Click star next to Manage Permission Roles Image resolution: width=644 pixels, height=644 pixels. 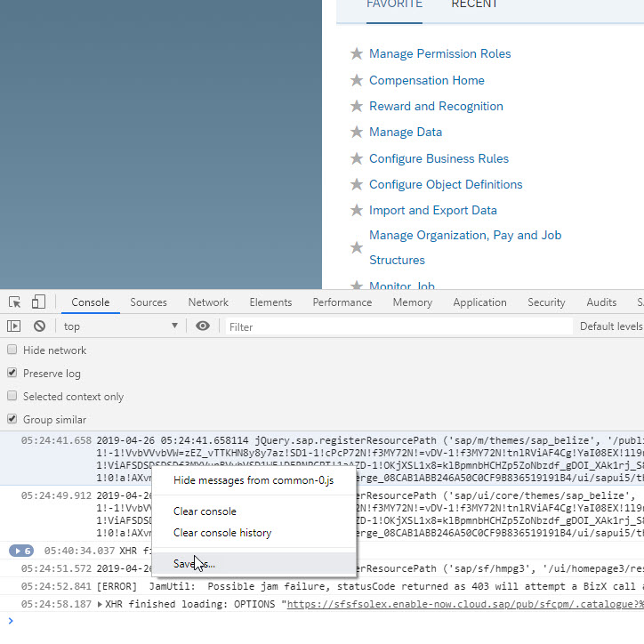click(x=357, y=53)
